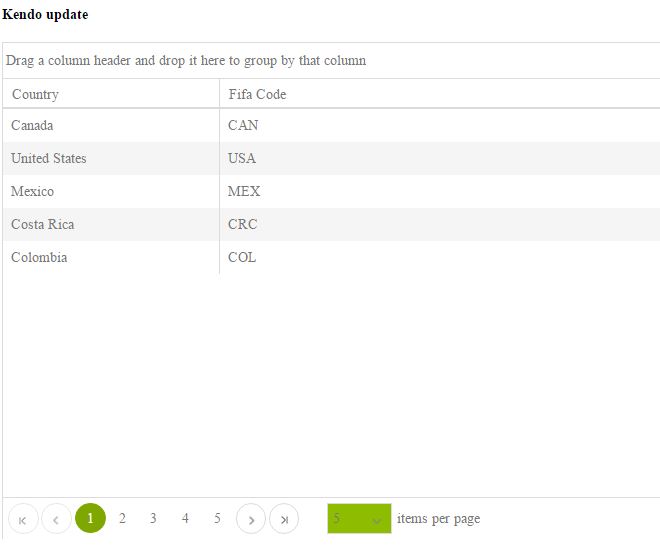Select page 1 in the pager

90,518
